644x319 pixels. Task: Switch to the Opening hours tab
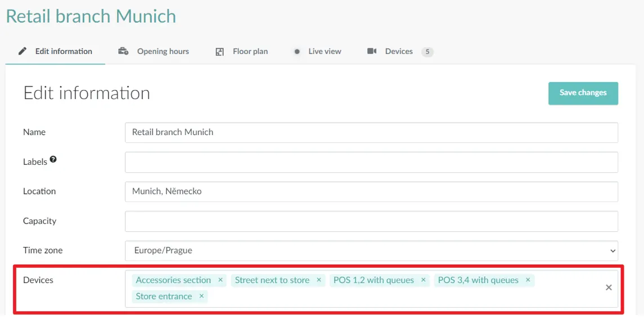click(x=154, y=52)
